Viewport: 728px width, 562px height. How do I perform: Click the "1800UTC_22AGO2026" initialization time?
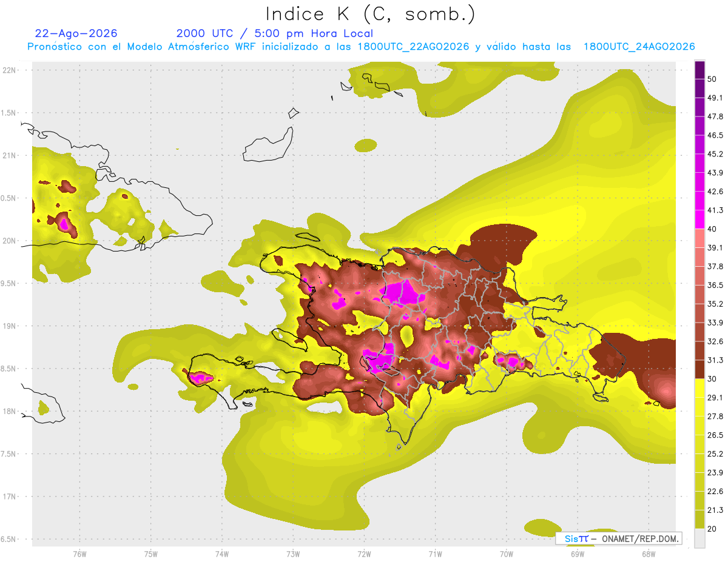tap(414, 47)
